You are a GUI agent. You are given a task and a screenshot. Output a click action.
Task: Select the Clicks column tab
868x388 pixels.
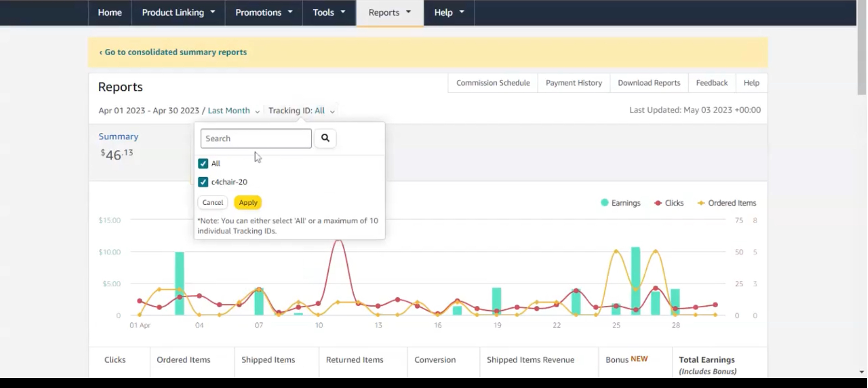click(115, 360)
